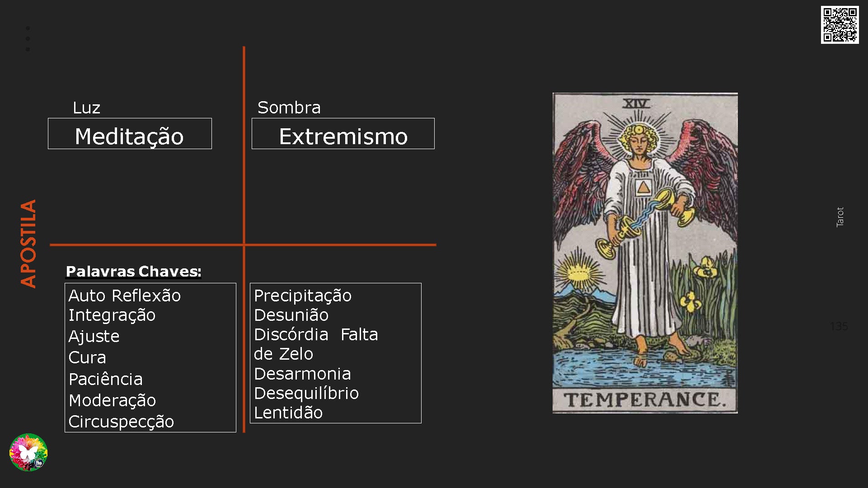The image size is (868, 488).
Task: Click the 'Desequilíbrio' keyword
Action: (x=306, y=393)
